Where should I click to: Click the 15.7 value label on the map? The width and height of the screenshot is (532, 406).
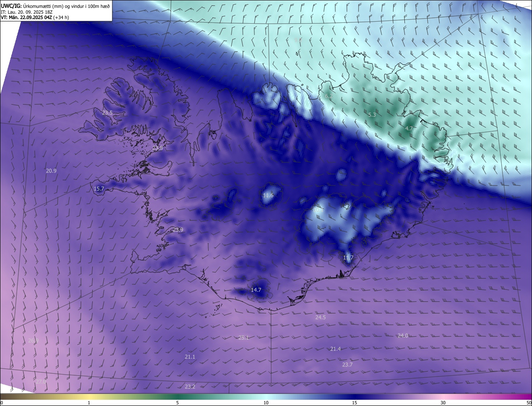99,188
